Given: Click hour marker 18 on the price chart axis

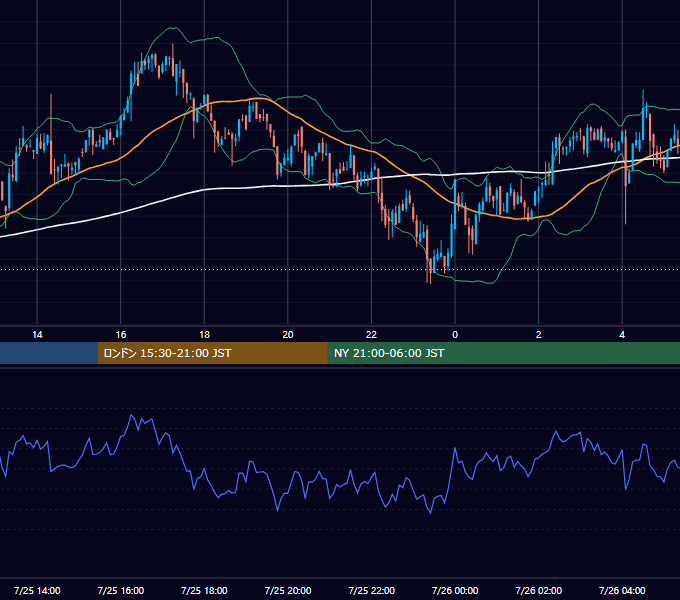Looking at the screenshot, I should [x=204, y=335].
